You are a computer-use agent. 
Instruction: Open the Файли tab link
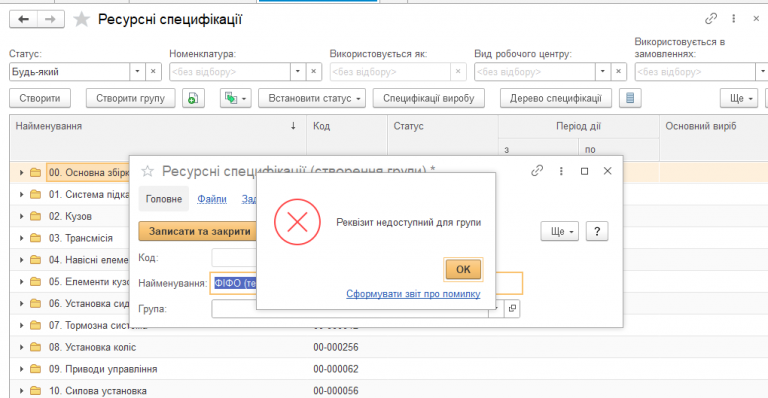click(x=212, y=199)
